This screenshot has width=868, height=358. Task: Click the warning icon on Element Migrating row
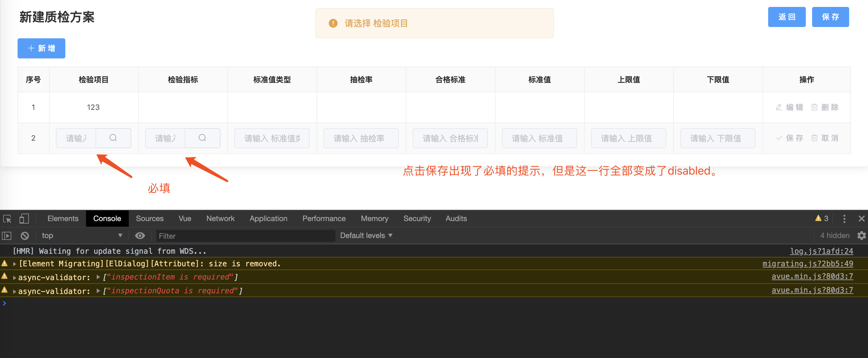tap(5, 263)
